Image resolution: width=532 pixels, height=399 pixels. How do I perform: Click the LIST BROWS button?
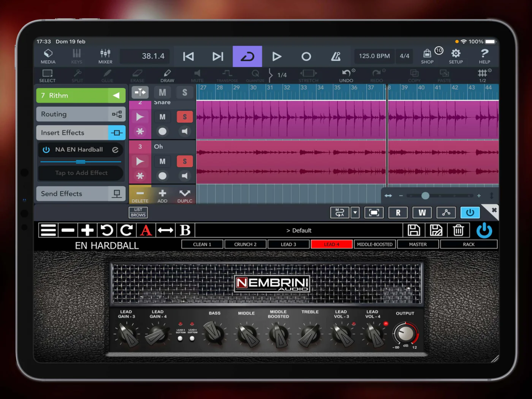(138, 212)
